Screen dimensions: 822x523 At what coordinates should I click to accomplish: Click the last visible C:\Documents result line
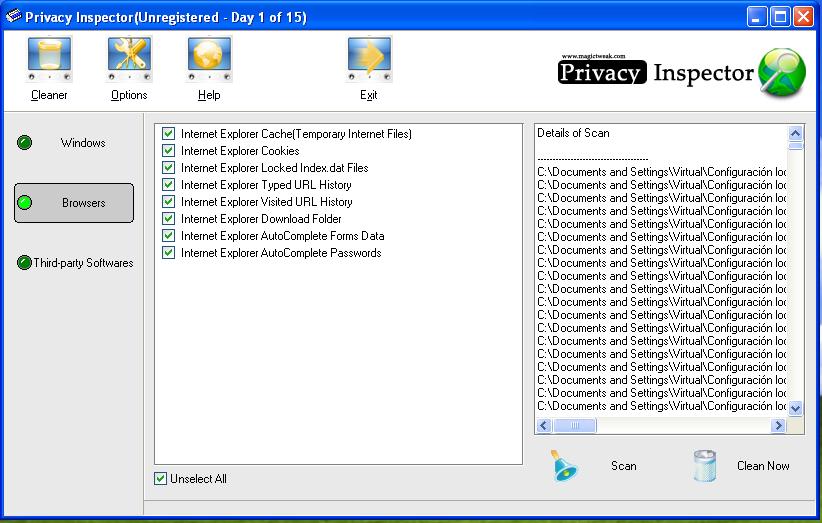pos(662,406)
